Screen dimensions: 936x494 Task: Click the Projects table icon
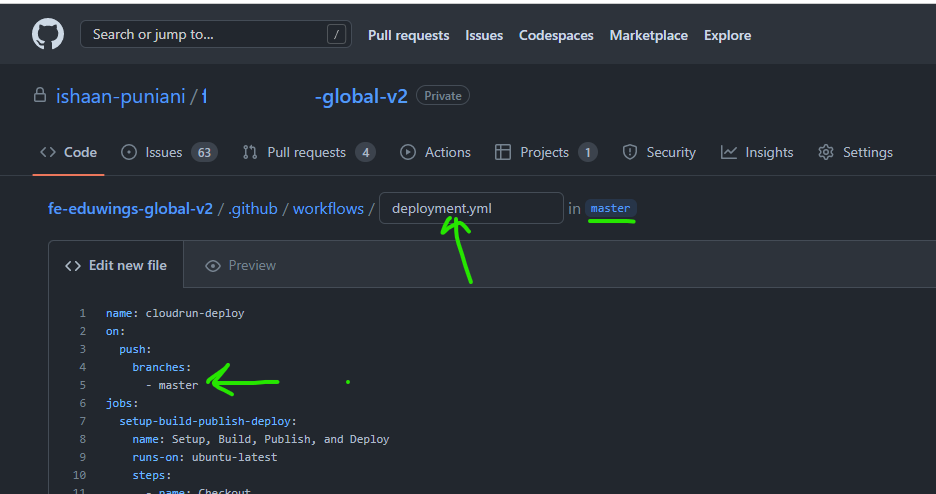(503, 152)
